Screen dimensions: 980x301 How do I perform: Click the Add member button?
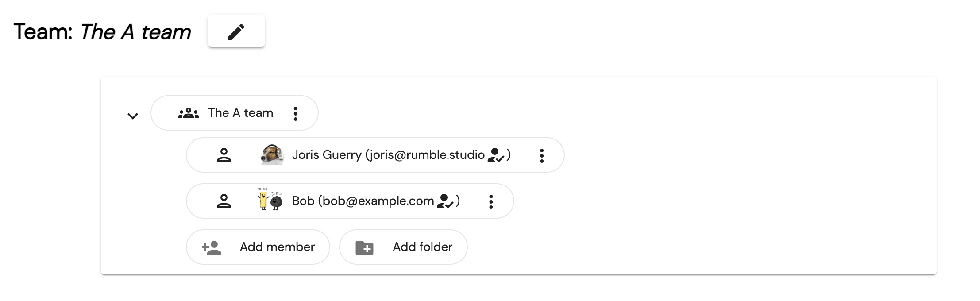point(258,247)
